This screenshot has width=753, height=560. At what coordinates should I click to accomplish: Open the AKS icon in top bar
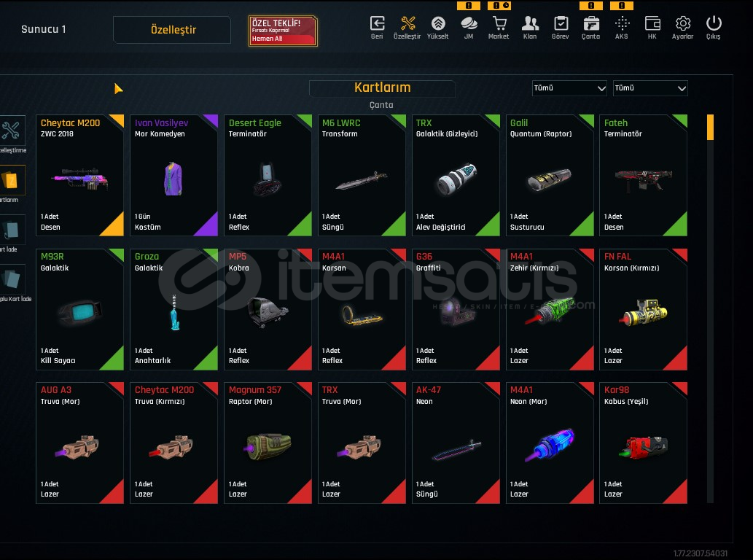[x=621, y=28]
